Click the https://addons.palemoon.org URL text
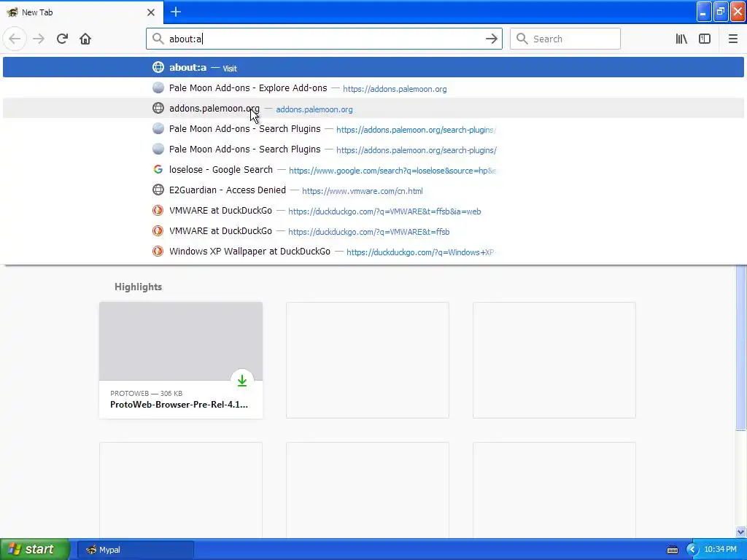Screen dimensions: 747x560 click(395, 89)
